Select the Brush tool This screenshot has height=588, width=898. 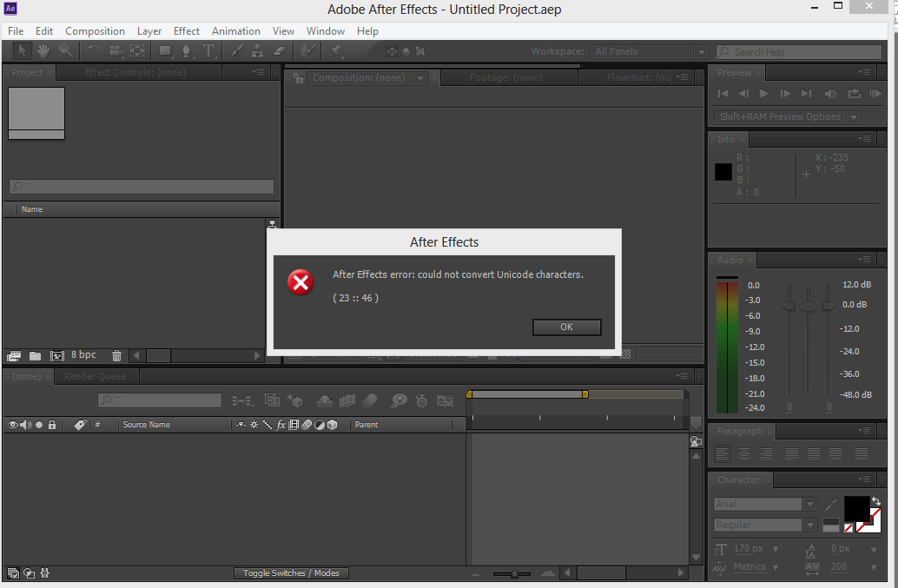[236, 51]
